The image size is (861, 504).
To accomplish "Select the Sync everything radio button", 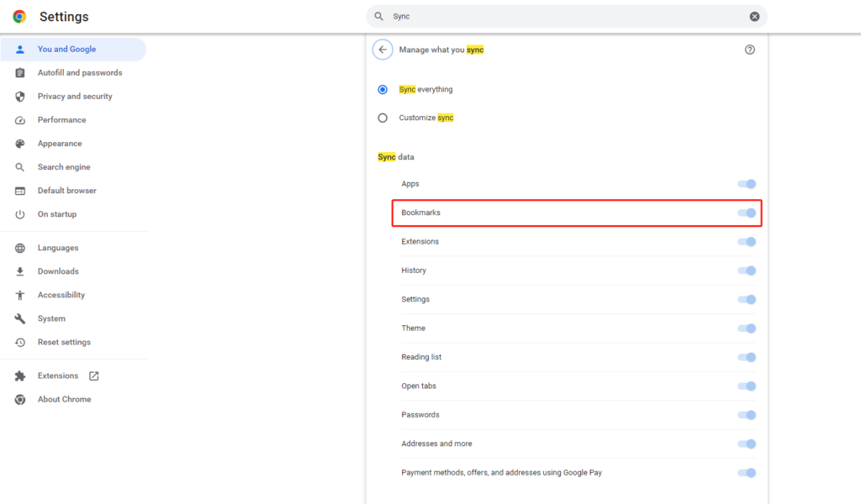I will pos(383,89).
